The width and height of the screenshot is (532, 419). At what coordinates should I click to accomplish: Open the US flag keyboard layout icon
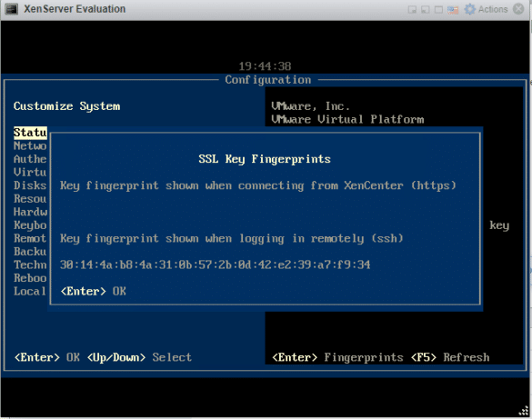coord(453,10)
